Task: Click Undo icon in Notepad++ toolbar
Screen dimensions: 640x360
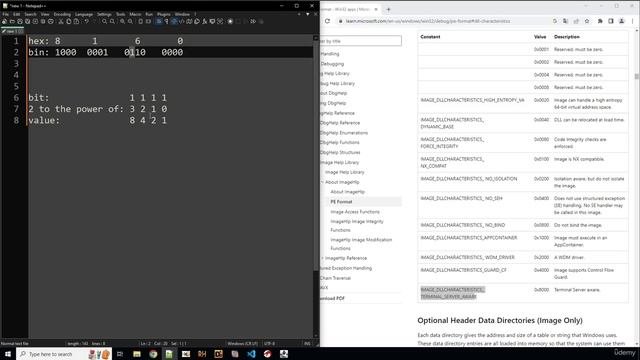Action: coord(87,22)
